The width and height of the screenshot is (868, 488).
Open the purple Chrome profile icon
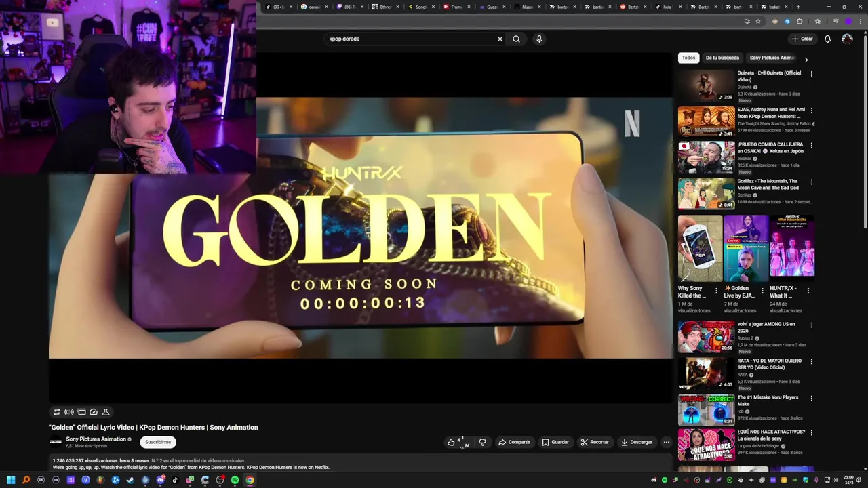coord(848,21)
